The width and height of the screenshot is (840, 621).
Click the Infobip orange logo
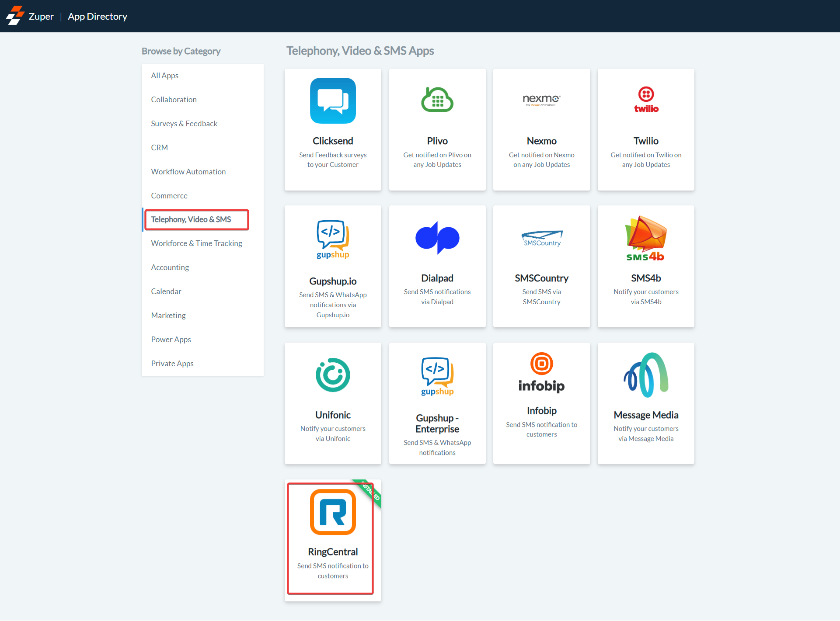click(541, 372)
